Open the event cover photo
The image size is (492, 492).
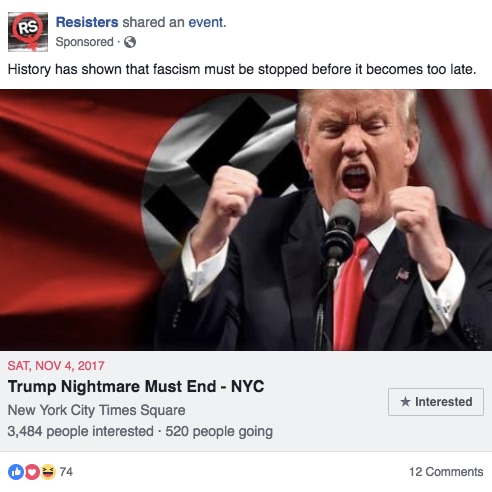(x=246, y=220)
